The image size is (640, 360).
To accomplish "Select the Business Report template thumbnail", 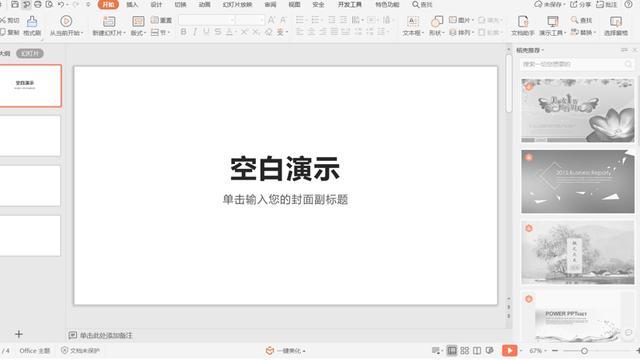I will point(578,182).
